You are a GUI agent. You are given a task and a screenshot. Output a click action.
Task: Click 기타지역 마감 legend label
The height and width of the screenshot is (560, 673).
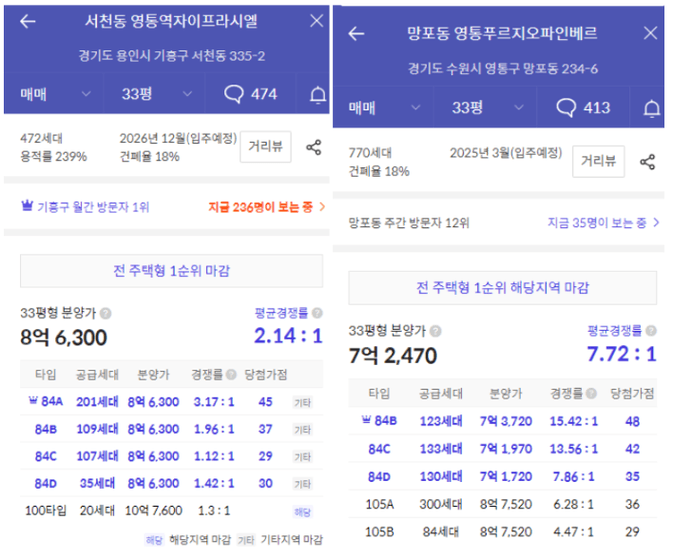pyautogui.click(x=291, y=539)
